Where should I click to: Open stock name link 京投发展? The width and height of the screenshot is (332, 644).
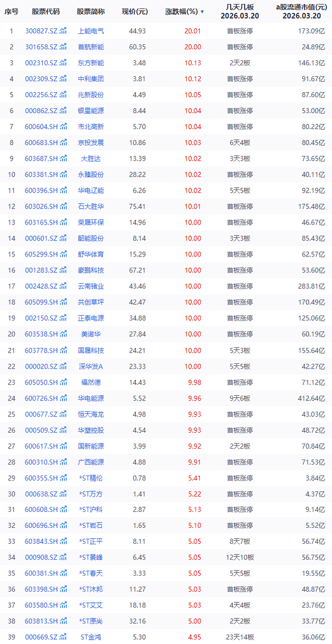click(x=91, y=142)
